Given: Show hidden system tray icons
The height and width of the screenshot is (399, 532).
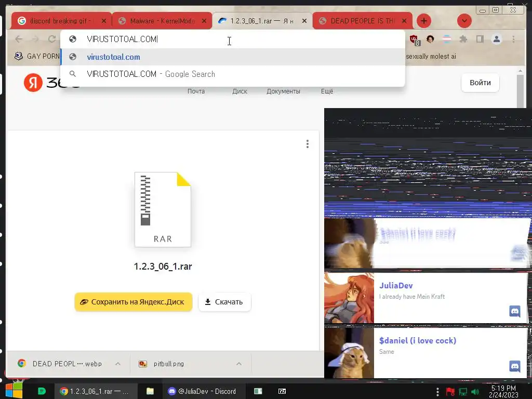Looking at the screenshot, I should (x=437, y=392).
